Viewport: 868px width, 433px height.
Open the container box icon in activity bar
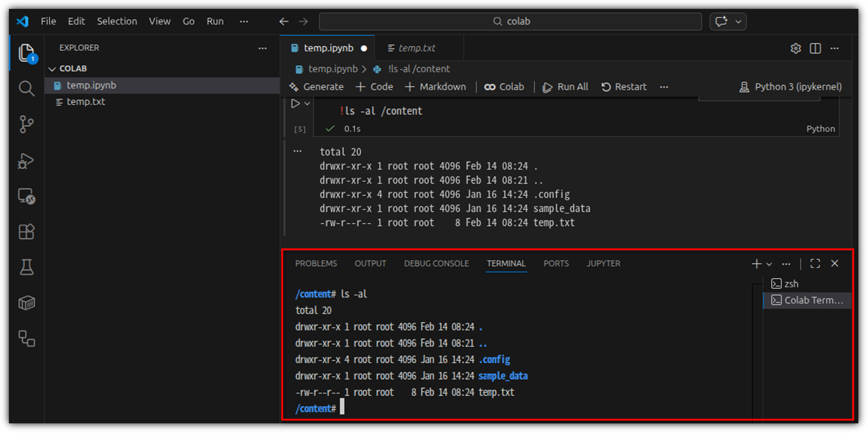[x=27, y=303]
